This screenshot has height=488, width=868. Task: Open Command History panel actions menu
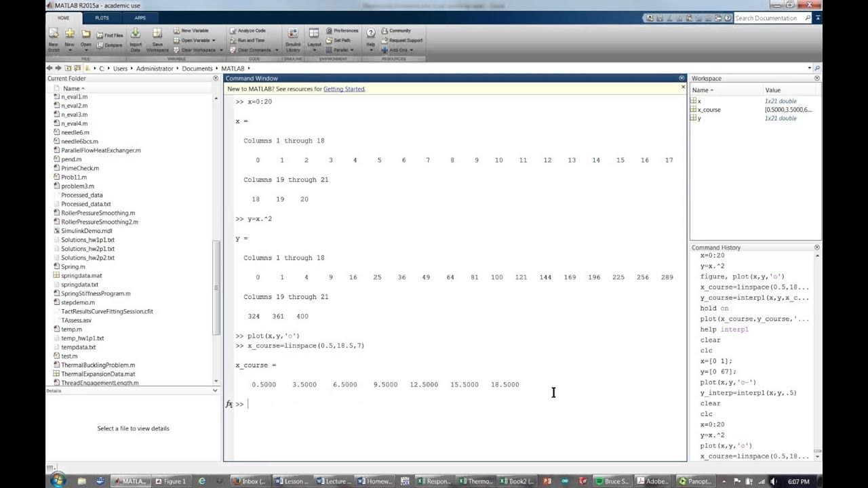point(817,247)
